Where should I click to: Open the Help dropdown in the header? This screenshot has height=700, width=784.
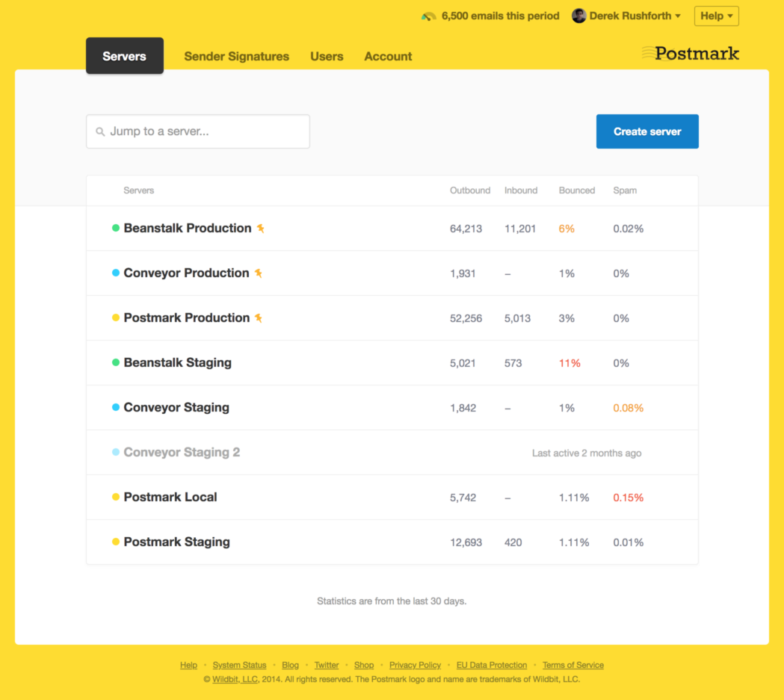[x=717, y=16]
